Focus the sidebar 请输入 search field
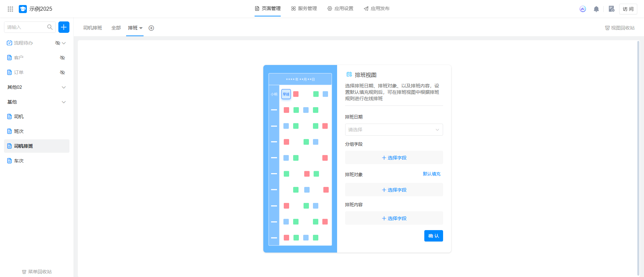644x277 pixels. (x=25, y=27)
